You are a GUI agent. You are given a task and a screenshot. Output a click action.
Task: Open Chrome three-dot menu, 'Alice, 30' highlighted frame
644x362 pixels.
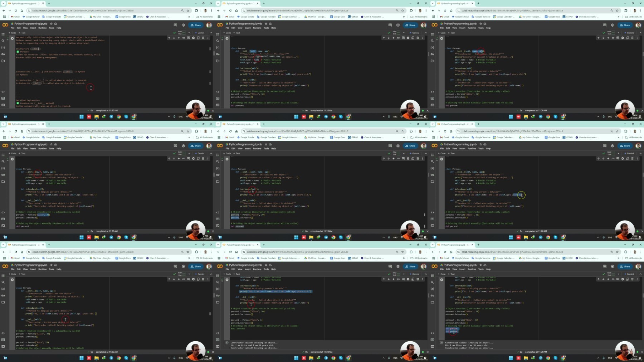coord(211,131)
